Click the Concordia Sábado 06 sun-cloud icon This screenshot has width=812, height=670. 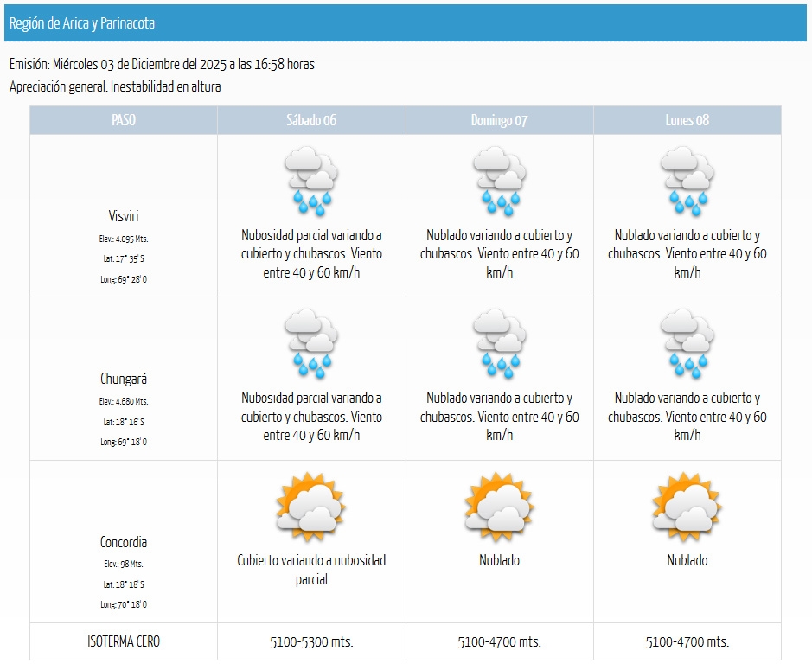[x=311, y=506]
